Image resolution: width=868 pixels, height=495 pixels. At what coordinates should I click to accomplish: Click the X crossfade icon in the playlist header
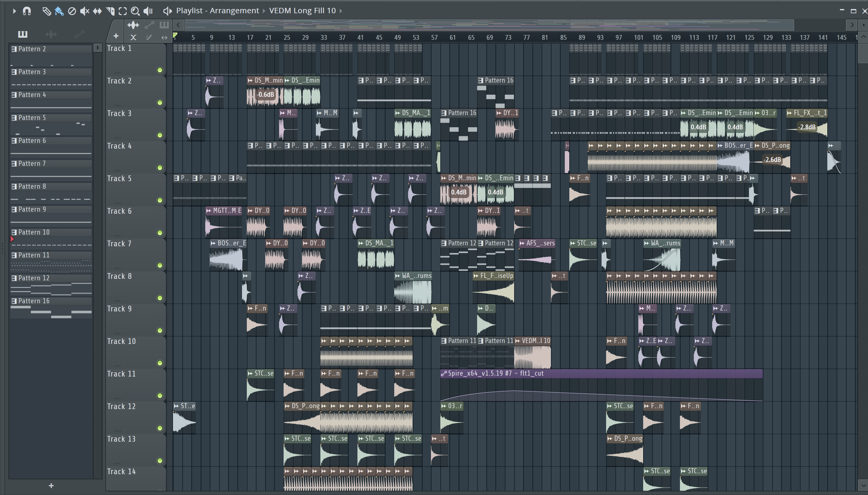click(x=133, y=37)
